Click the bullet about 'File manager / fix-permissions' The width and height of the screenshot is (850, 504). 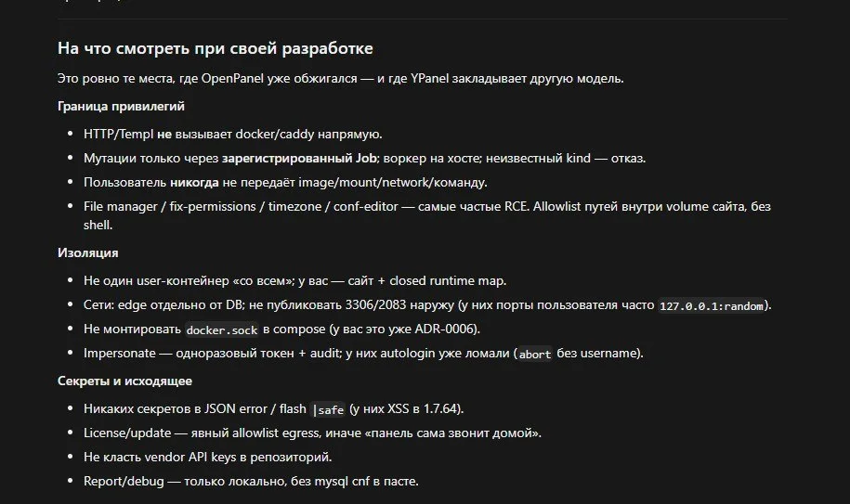point(427,215)
